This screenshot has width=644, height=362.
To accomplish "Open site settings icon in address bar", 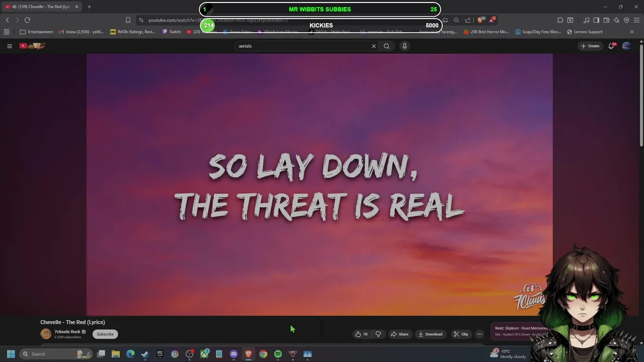I will coord(141,20).
